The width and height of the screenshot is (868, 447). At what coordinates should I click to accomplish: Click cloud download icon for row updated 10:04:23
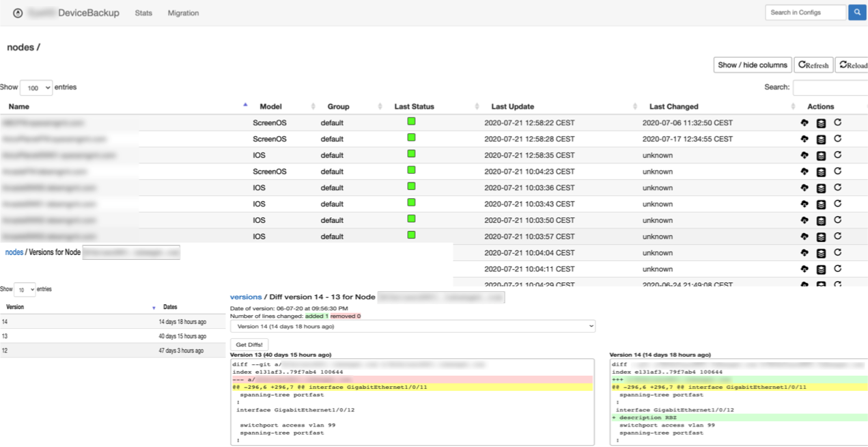(804, 172)
